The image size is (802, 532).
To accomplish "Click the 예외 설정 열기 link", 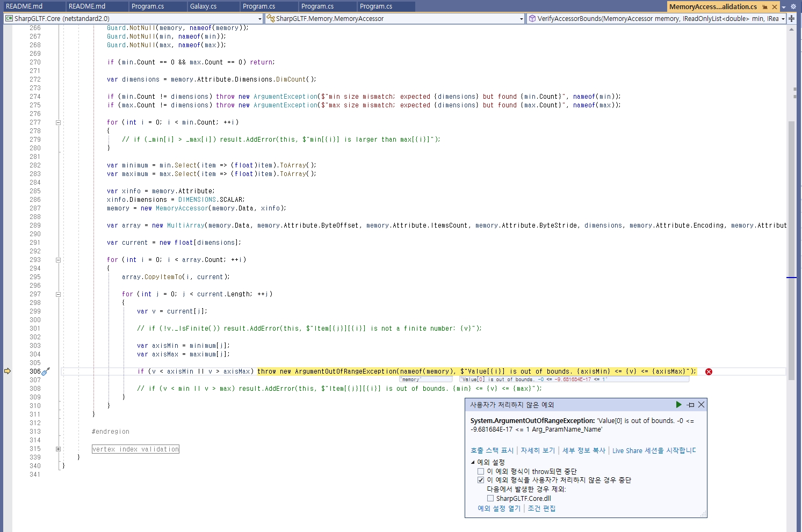I will 499,508.
